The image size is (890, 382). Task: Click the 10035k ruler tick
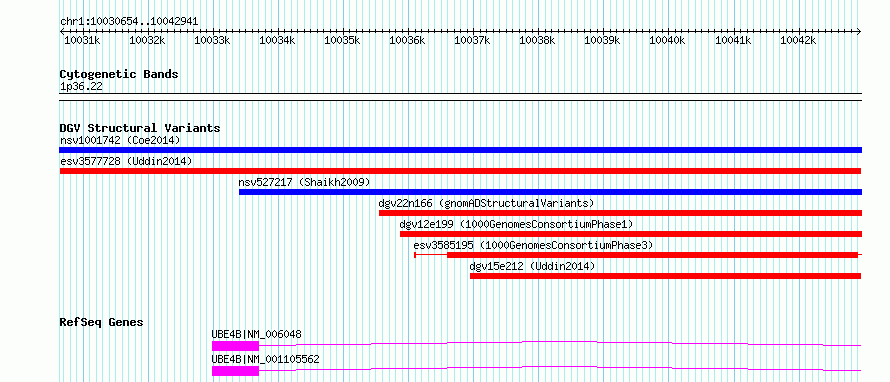tap(343, 40)
